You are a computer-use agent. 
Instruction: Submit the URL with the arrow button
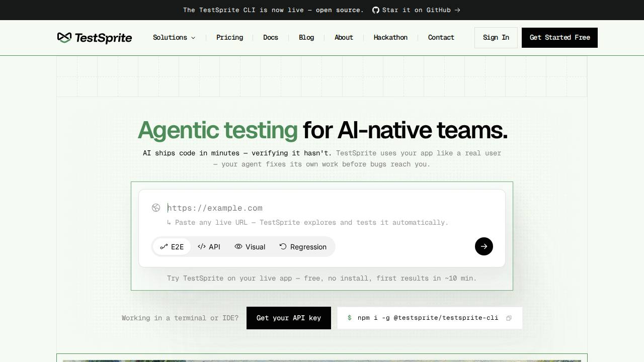coord(484,246)
